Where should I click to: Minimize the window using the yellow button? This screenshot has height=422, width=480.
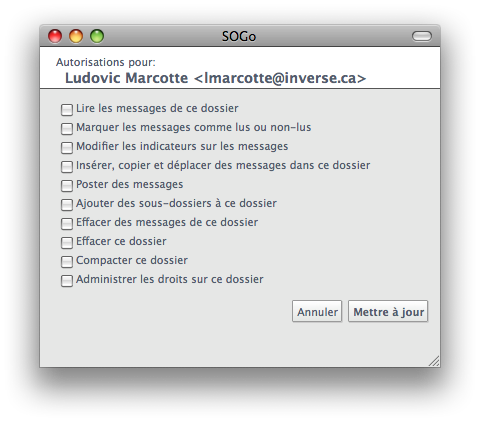[76, 36]
